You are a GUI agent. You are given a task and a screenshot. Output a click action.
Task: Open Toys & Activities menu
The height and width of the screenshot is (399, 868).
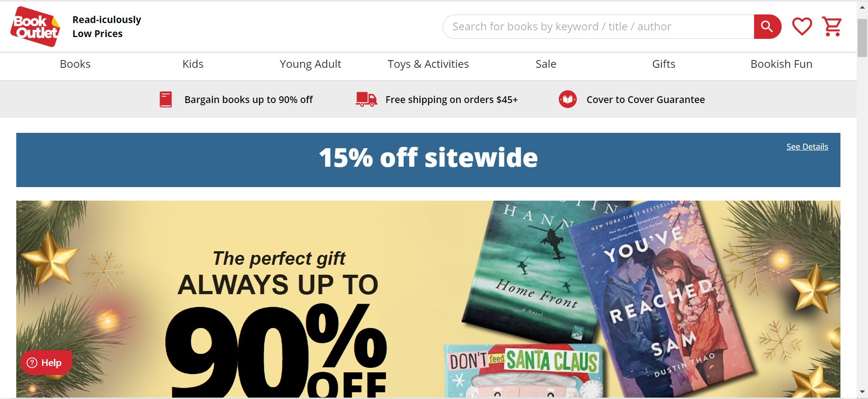coord(428,64)
